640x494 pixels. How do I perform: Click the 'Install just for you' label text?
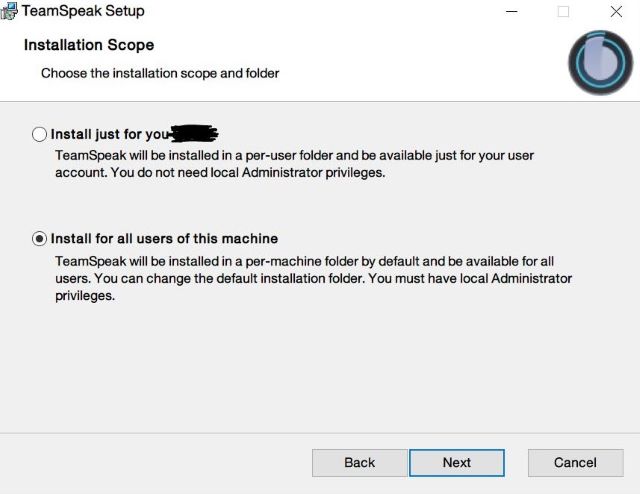[109, 134]
